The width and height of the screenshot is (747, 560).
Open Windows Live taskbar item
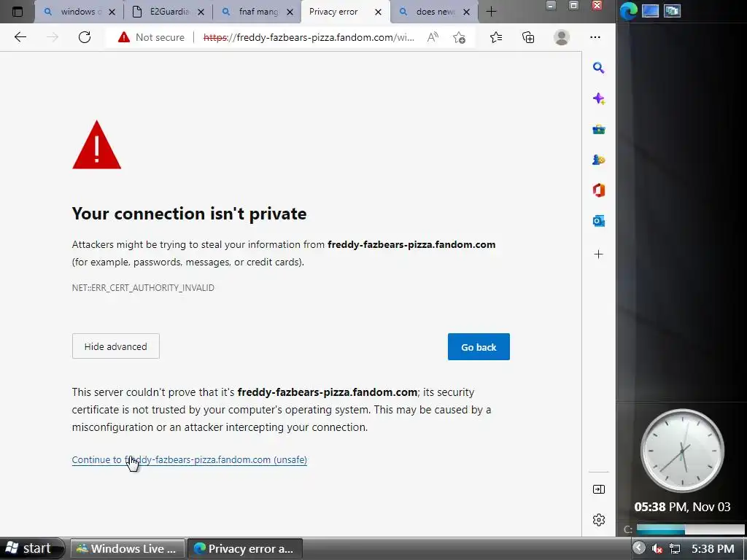pyautogui.click(x=127, y=548)
